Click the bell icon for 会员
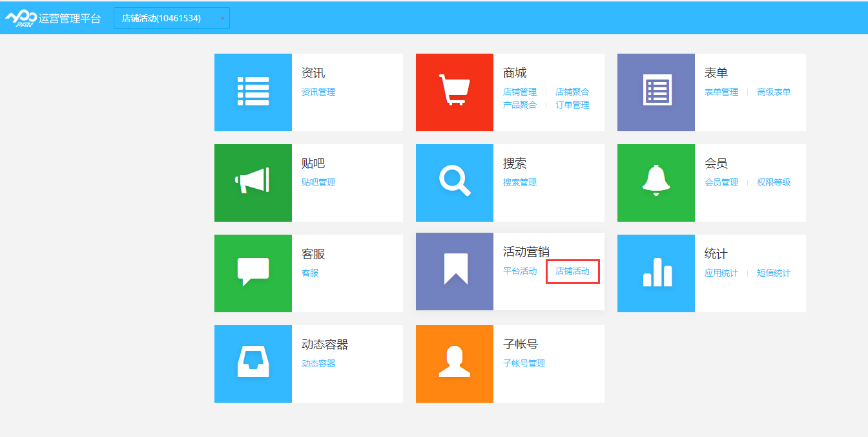 click(656, 183)
